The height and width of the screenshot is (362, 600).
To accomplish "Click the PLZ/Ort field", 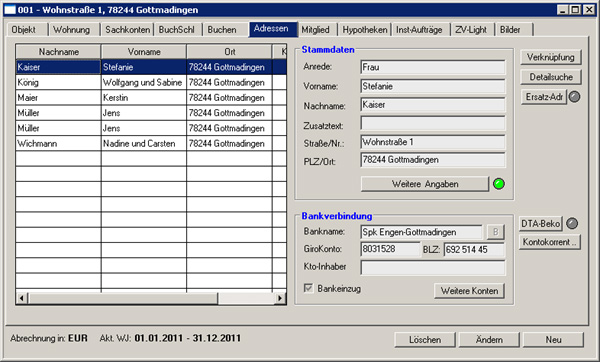I will 433,160.
